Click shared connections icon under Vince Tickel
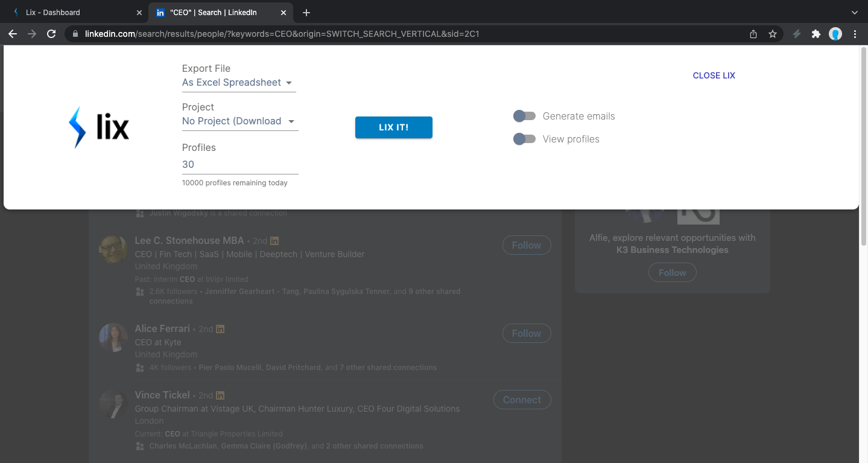The width and height of the screenshot is (868, 463). click(140, 446)
